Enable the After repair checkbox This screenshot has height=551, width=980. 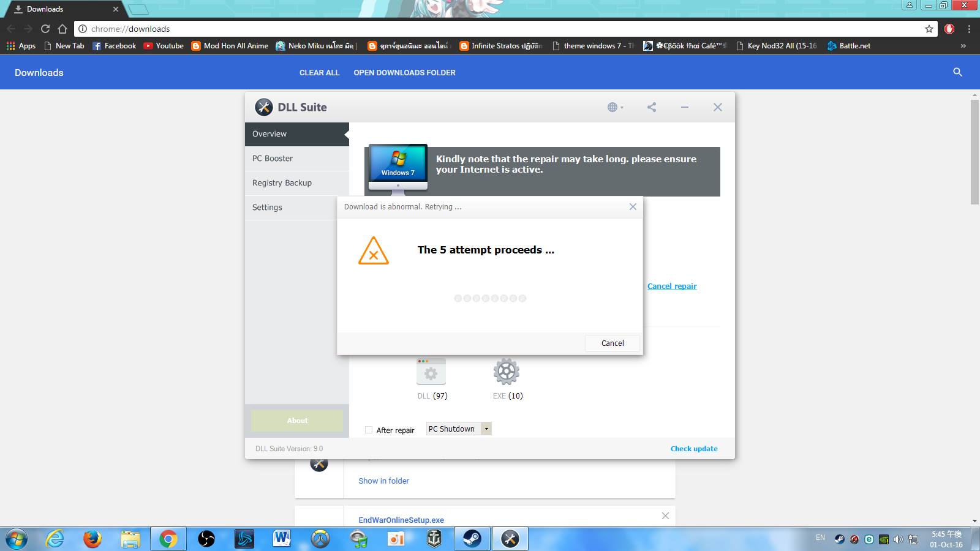tap(369, 430)
